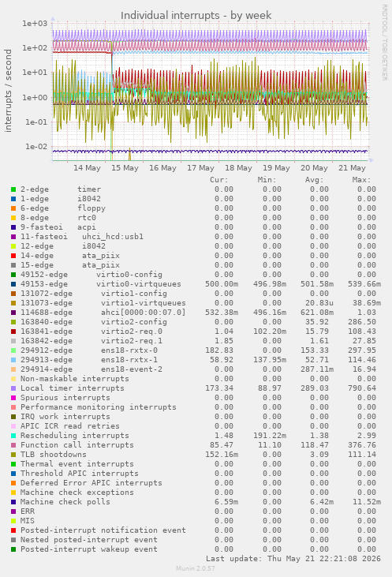Click the 14 May date label on axis
Viewport: 392px width, 577px height.
click(87, 168)
